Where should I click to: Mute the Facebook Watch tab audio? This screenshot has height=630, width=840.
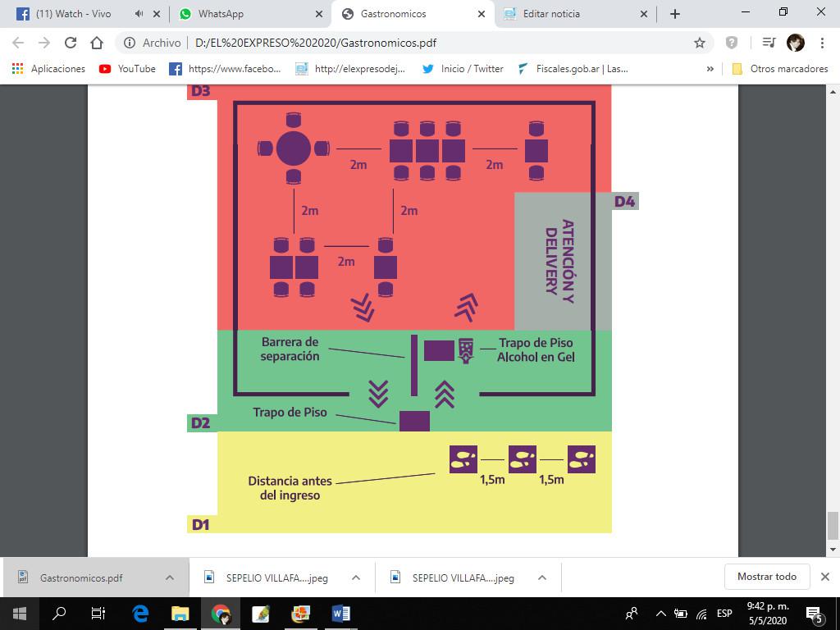click(x=138, y=14)
